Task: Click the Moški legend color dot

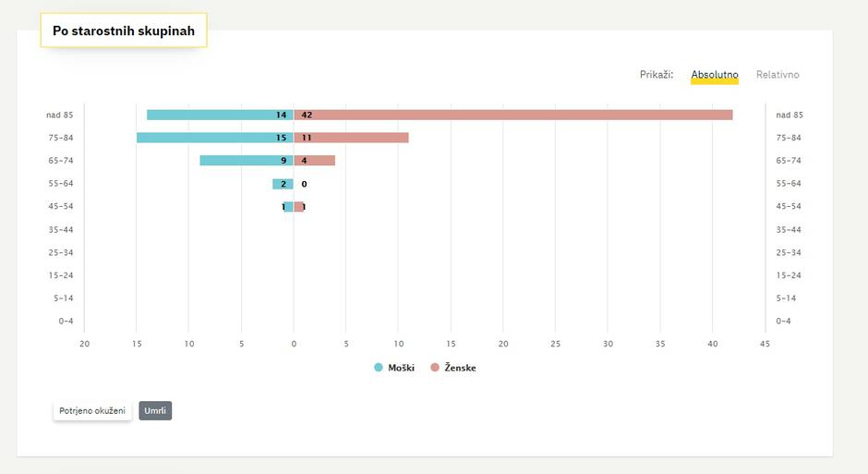Action: tap(379, 368)
